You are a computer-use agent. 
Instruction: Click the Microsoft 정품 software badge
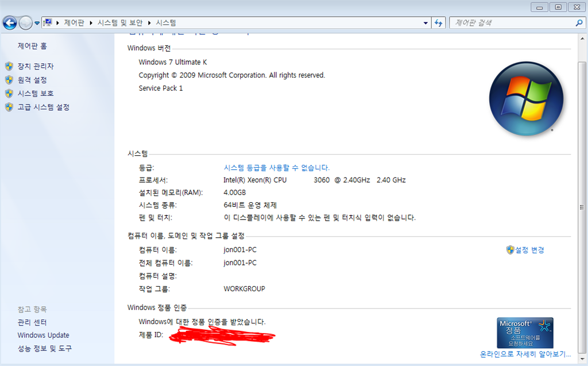pos(525,333)
